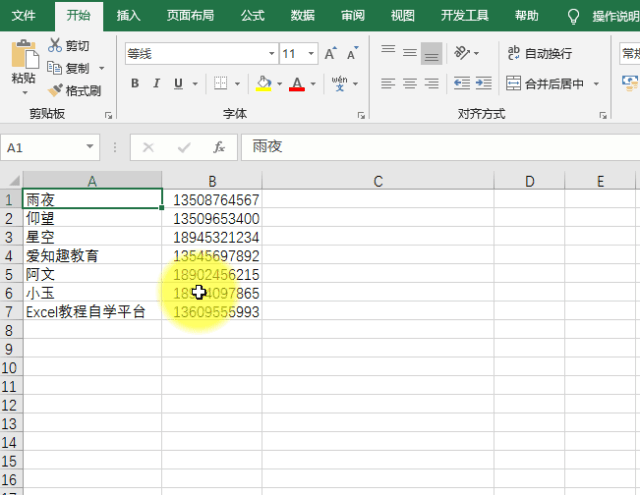This screenshot has height=495, width=640.
Task: Open font color dropdown arrow
Action: coord(313,84)
